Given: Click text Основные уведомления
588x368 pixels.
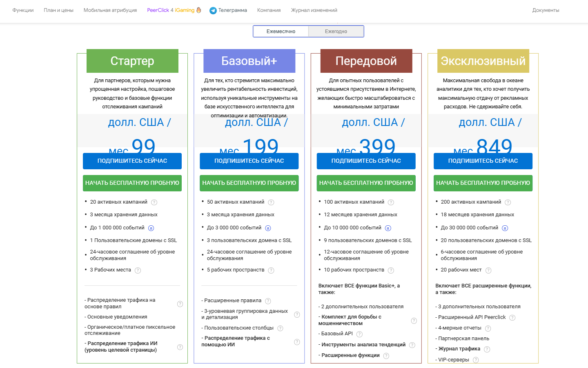Looking at the screenshot, I should pyautogui.click(x=116, y=317).
